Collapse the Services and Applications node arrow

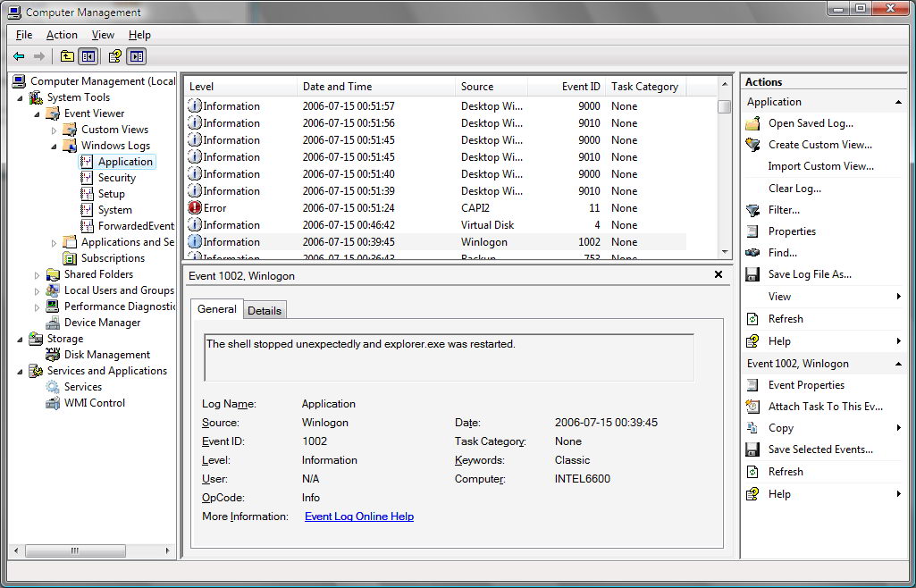(x=20, y=371)
